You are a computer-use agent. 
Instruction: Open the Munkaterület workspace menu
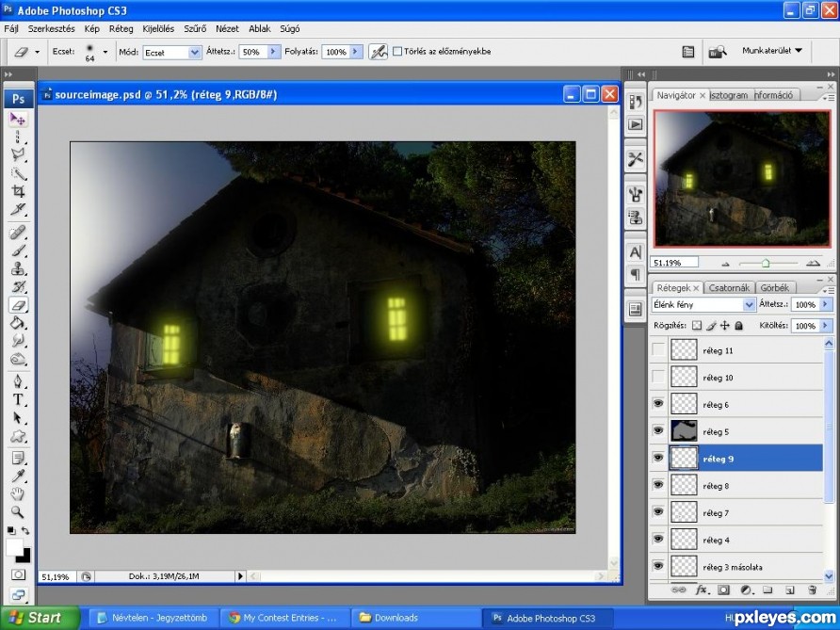coord(772,50)
